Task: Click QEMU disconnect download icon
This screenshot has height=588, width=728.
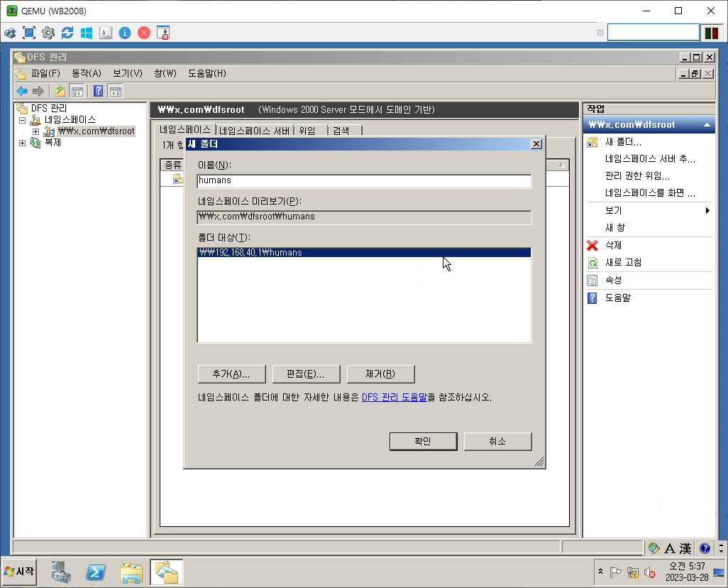Action: pos(163,33)
